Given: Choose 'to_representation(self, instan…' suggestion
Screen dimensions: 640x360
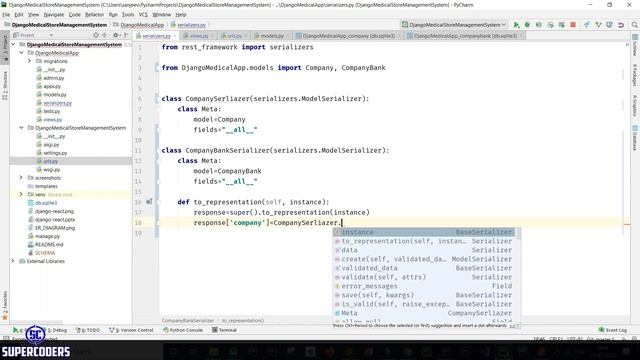Looking at the screenshot, I should pos(424,241).
